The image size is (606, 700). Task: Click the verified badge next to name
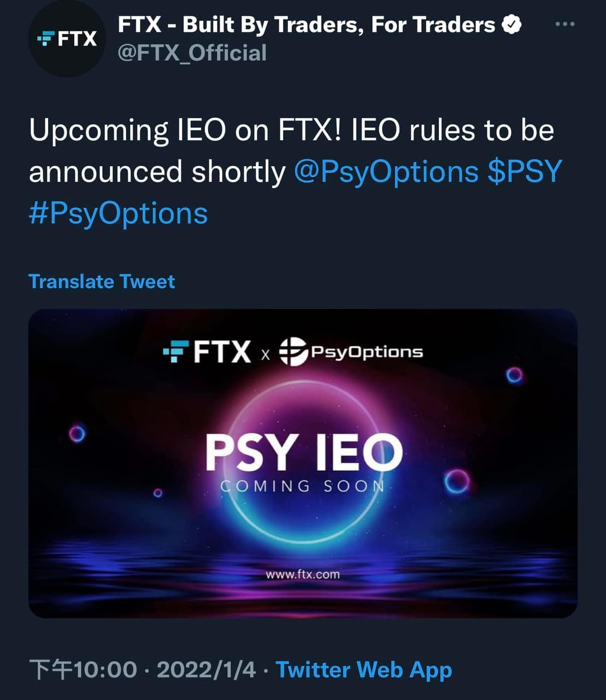(511, 25)
